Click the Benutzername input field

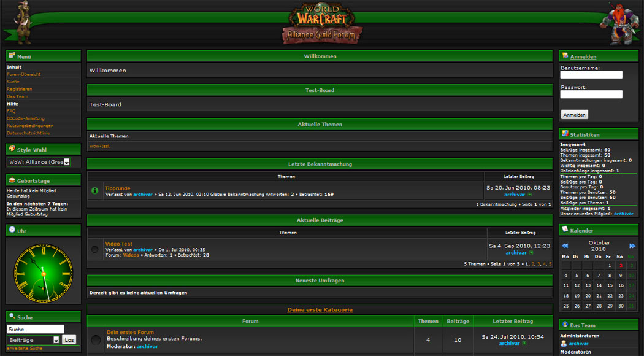click(x=591, y=75)
